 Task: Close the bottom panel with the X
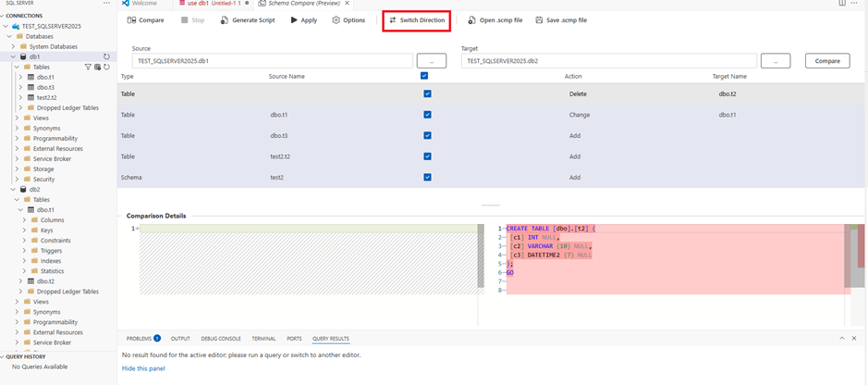855,338
